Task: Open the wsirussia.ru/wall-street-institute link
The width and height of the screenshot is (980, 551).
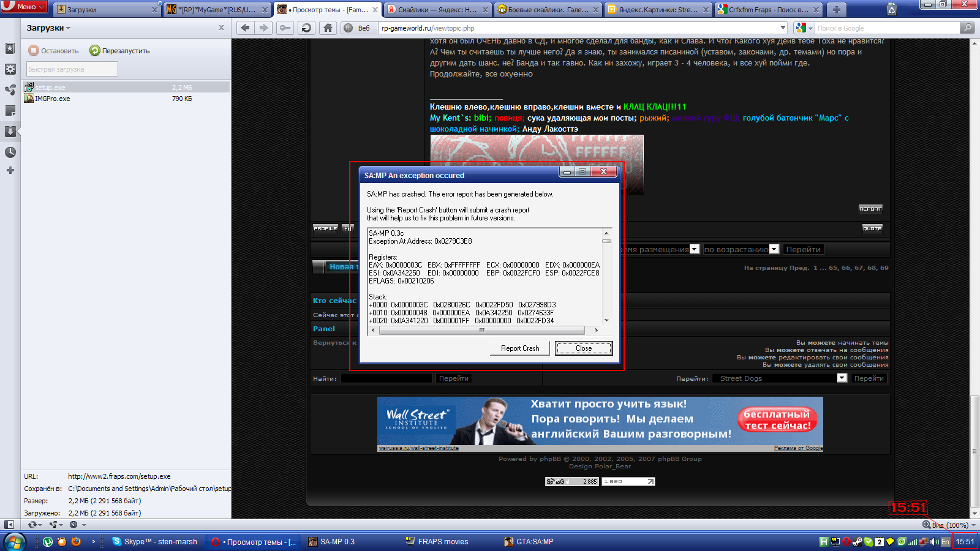Action: 419,448
